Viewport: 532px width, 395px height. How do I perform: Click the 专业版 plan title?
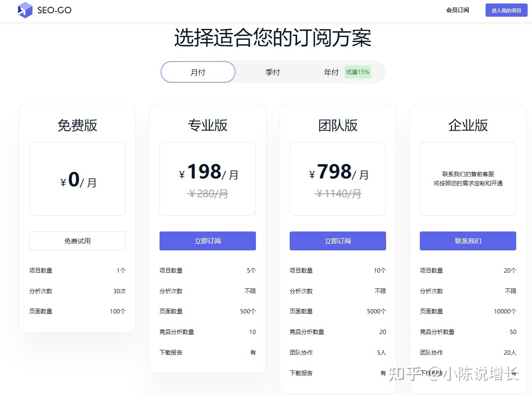tap(208, 125)
